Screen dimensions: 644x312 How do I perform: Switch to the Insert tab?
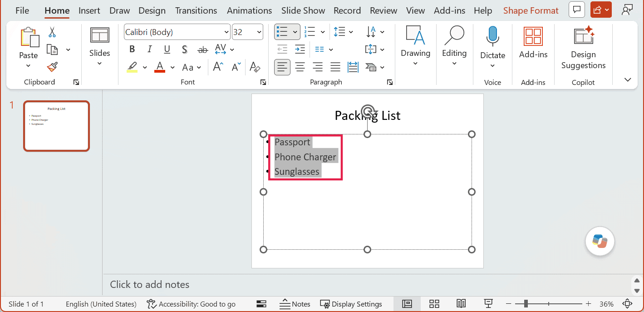[x=89, y=10]
